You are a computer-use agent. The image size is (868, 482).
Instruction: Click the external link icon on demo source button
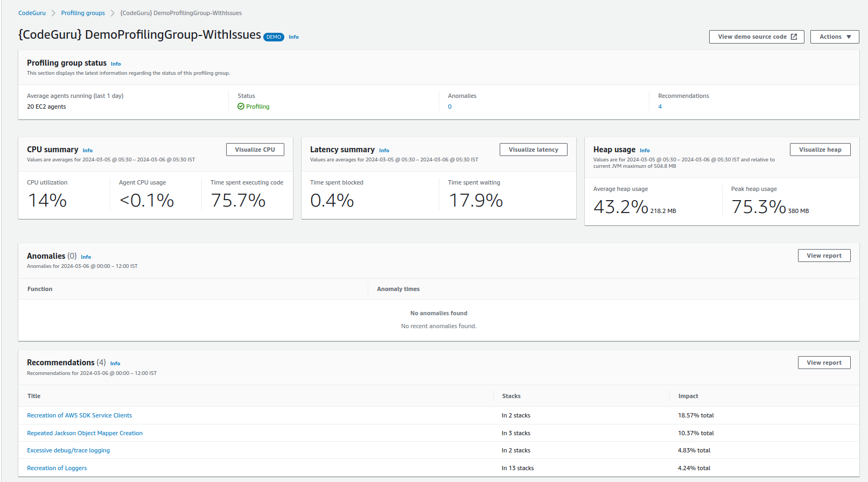tap(794, 37)
